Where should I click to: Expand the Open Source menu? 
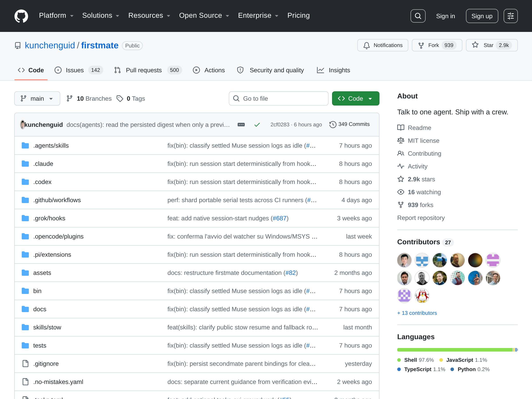204,16
